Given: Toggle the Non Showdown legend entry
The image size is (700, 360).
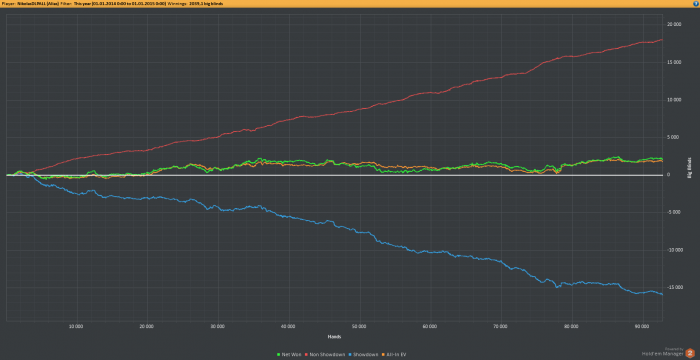Looking at the screenshot, I should click(325, 355).
